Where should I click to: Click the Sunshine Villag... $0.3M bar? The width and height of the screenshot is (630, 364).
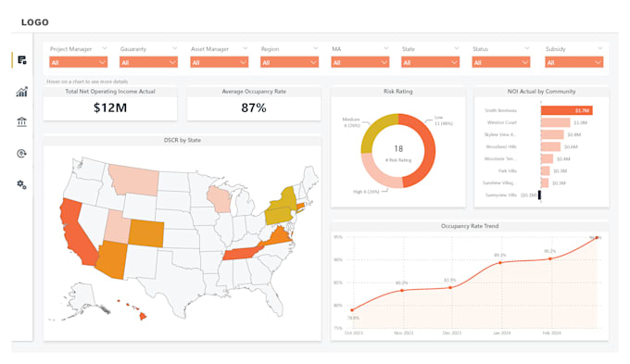tap(545, 182)
